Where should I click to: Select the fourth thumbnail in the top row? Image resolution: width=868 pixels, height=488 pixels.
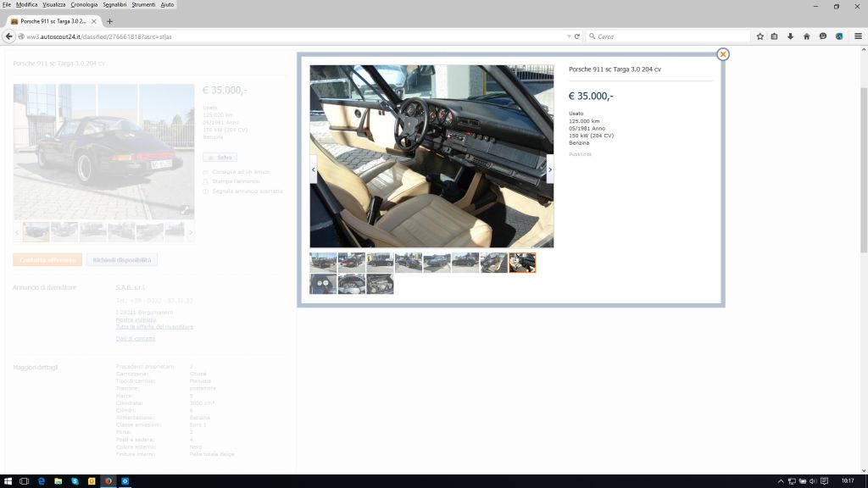point(409,263)
